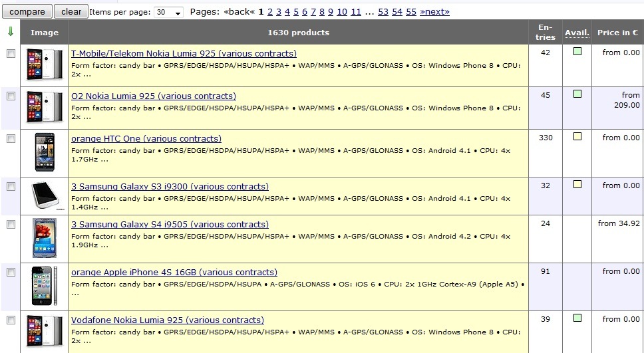Click availability indicator for O2 Nokia Lumia 925
The image size is (644, 353).
577,94
